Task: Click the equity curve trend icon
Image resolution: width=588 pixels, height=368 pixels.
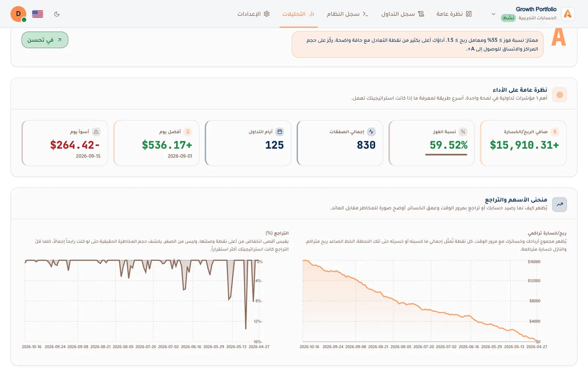Action: [560, 205]
